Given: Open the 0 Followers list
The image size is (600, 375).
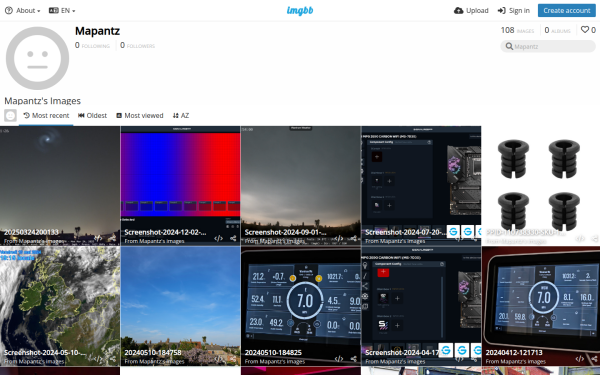Looking at the screenshot, I should 138,46.
